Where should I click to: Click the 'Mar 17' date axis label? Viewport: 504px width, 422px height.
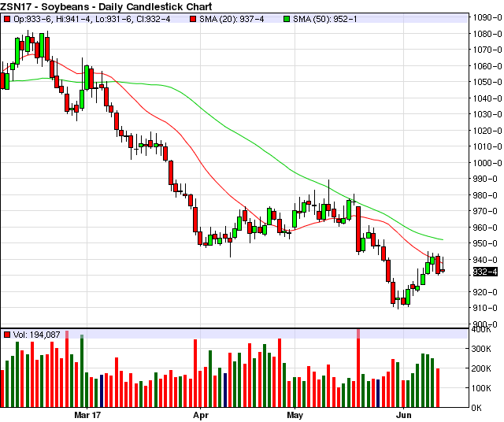(87, 415)
